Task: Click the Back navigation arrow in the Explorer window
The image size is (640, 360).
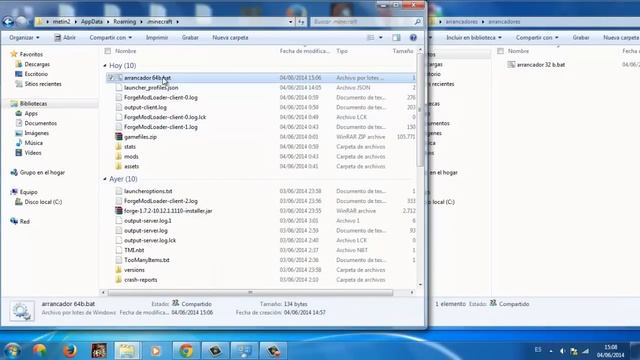Action: 8,22
